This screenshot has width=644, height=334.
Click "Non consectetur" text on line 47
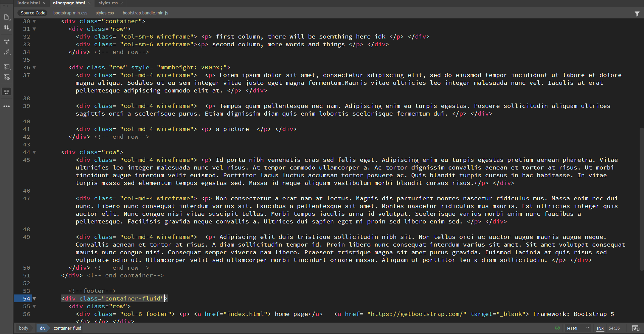(x=243, y=198)
